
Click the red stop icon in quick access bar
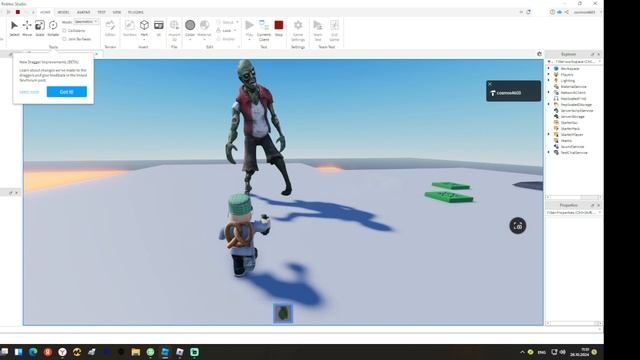18,12
